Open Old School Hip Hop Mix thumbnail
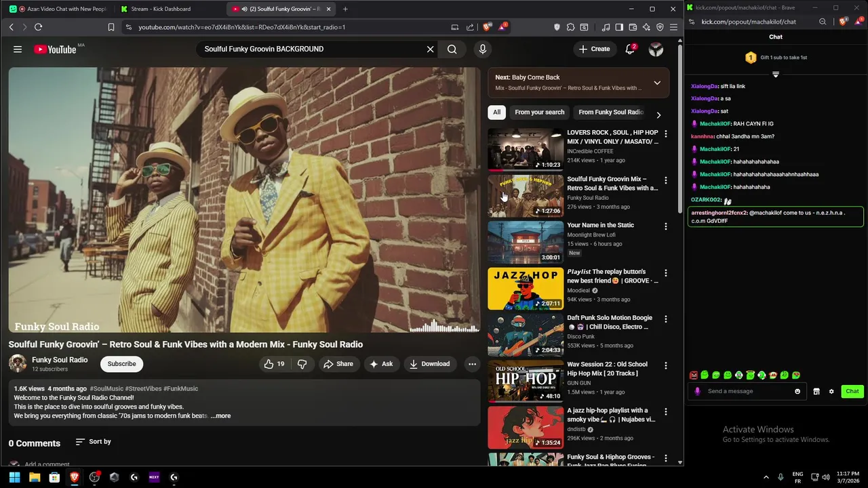 526,382
